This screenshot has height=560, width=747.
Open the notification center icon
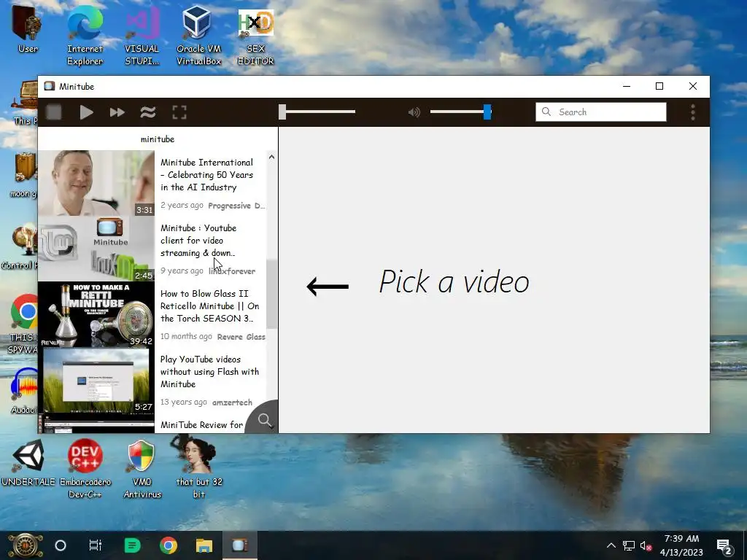click(724, 546)
